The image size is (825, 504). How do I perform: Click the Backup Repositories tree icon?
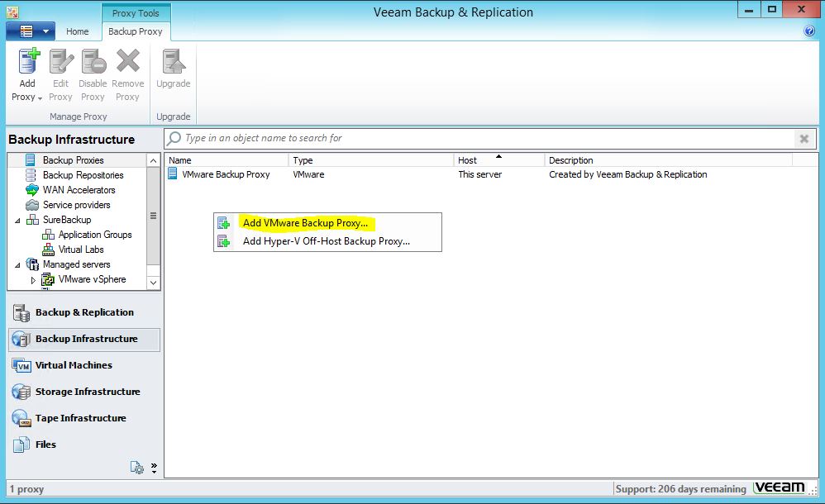pos(31,174)
